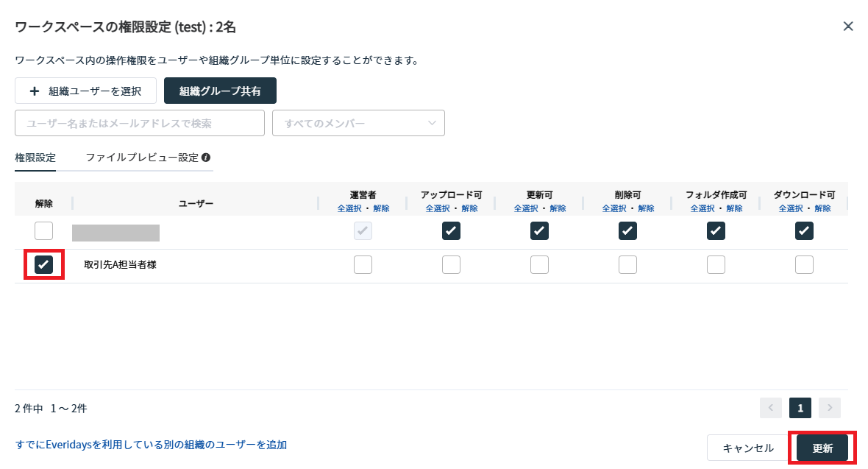The width and height of the screenshot is (868, 469).
Task: Close the workspace permission dialog
Action: pyautogui.click(x=847, y=26)
